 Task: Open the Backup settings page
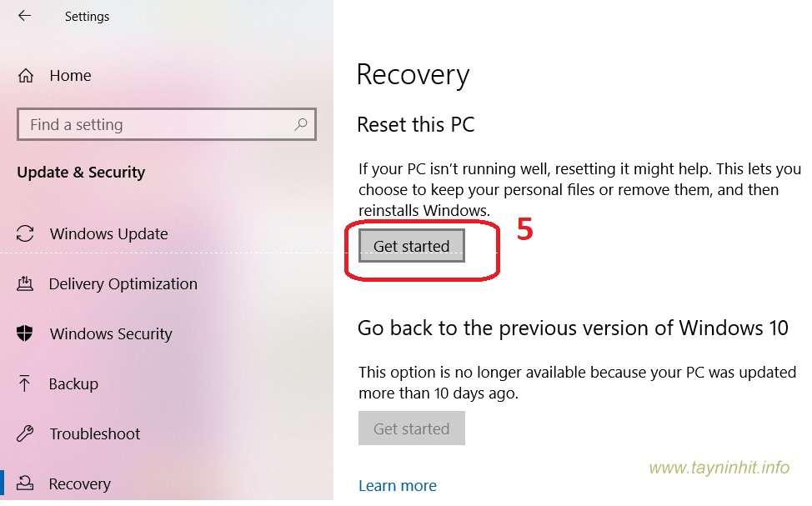73,384
